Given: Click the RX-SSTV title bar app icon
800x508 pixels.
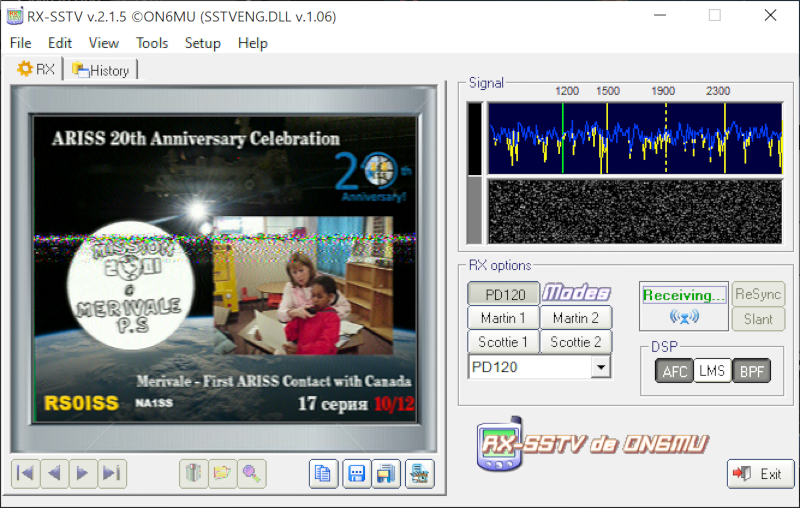Looking at the screenshot, I should point(15,16).
